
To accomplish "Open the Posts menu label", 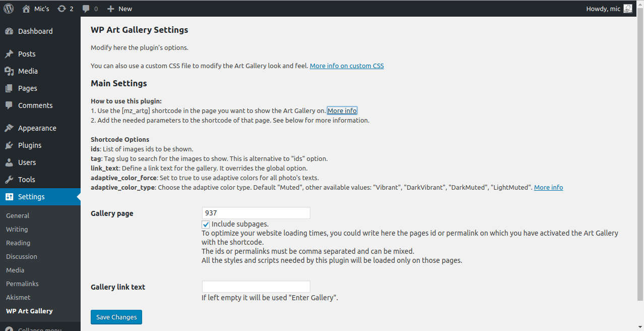I will (x=27, y=54).
